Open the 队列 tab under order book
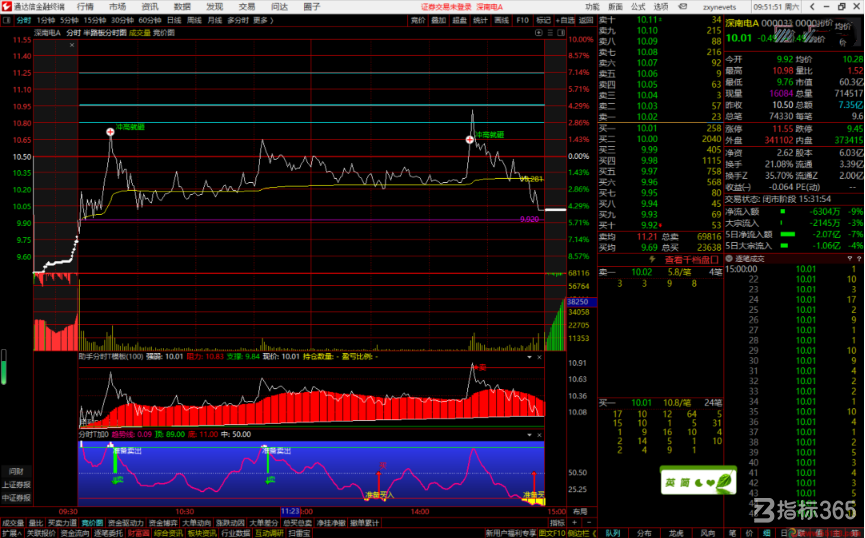865x538 pixels. coord(613,533)
